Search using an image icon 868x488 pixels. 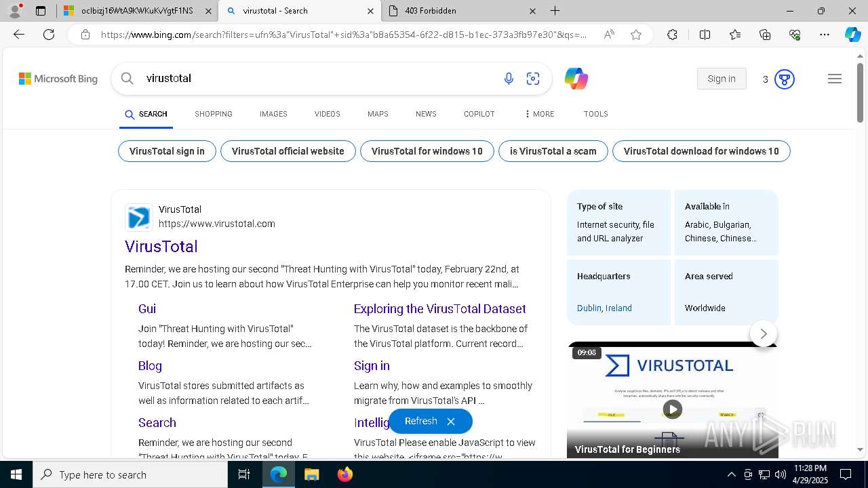tap(533, 79)
